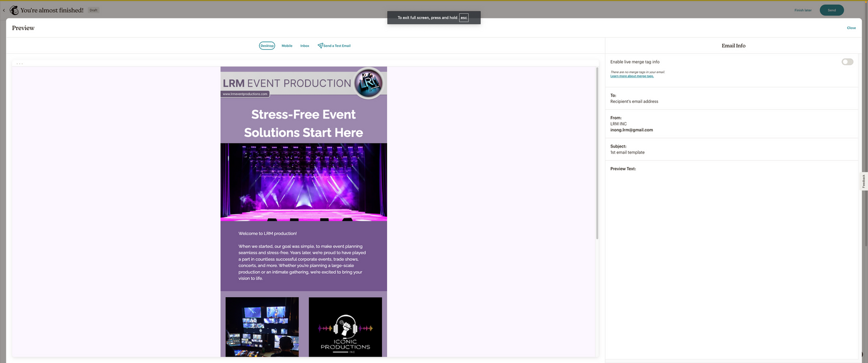Image resolution: width=868 pixels, height=363 pixels.
Task: Close the Preview panel
Action: (851, 28)
